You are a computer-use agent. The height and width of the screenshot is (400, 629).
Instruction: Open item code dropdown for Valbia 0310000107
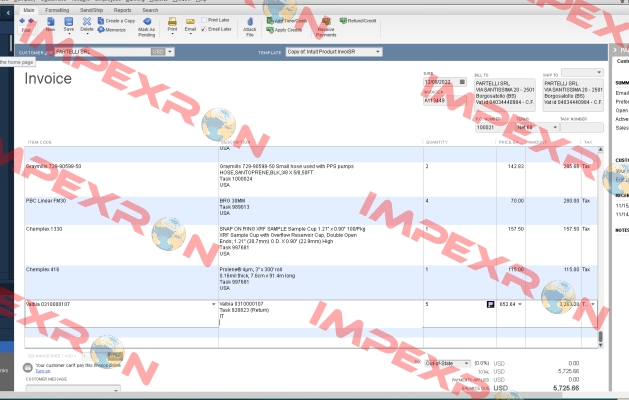[213, 304]
